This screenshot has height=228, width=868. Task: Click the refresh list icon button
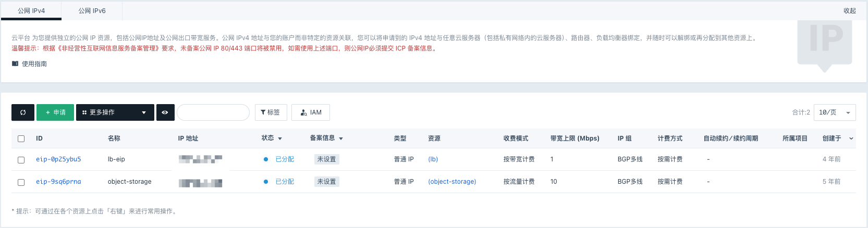(23, 112)
